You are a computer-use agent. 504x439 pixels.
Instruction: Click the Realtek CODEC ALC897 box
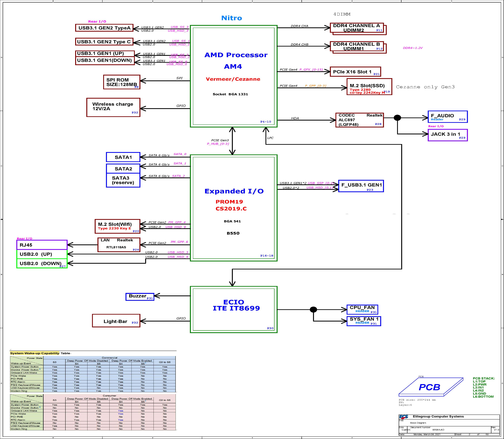[x=360, y=120]
